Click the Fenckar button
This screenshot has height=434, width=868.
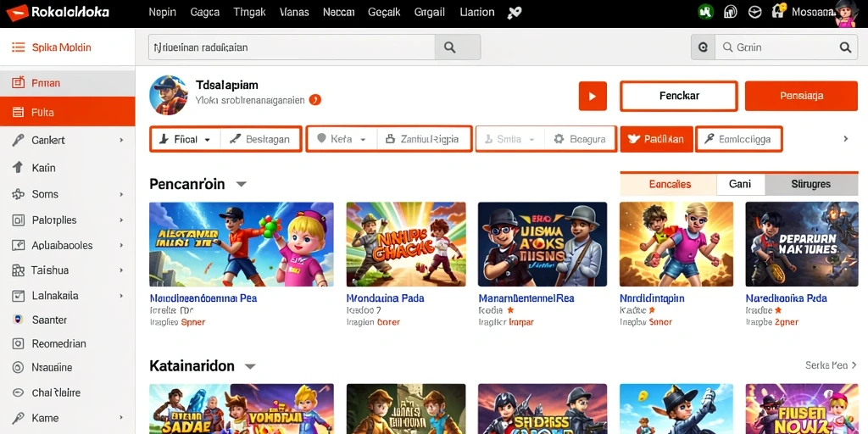[x=679, y=96]
